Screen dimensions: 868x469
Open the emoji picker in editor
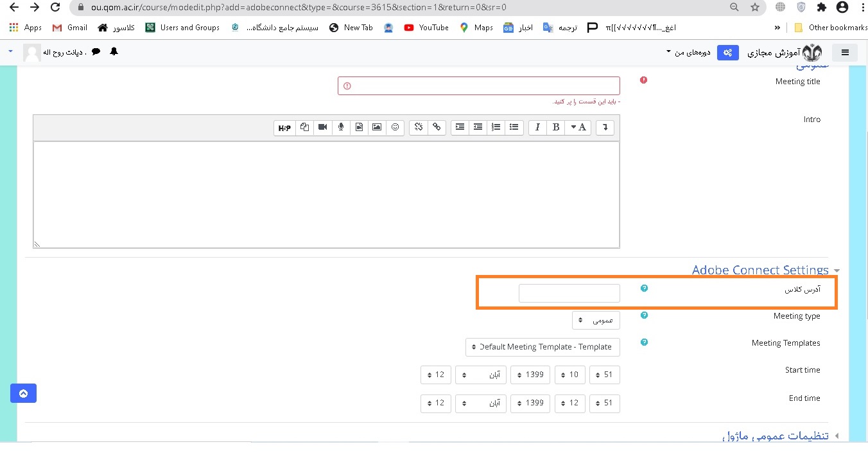pos(395,127)
